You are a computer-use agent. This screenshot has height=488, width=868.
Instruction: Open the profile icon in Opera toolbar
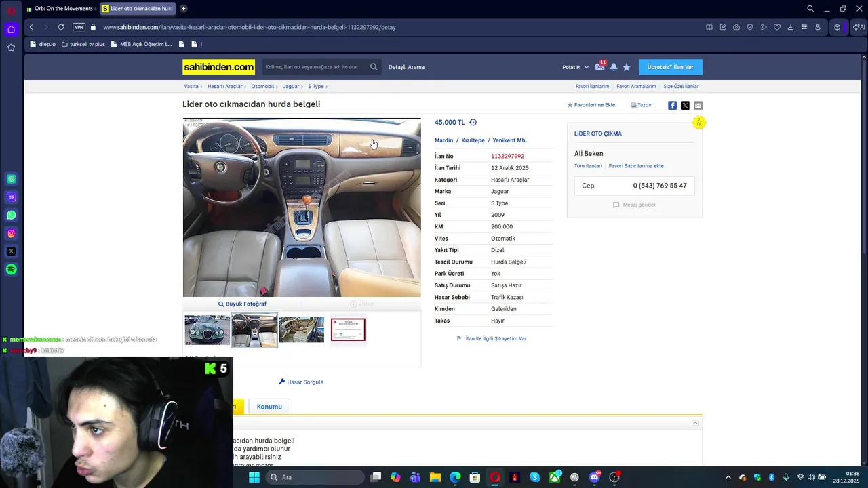(x=818, y=27)
